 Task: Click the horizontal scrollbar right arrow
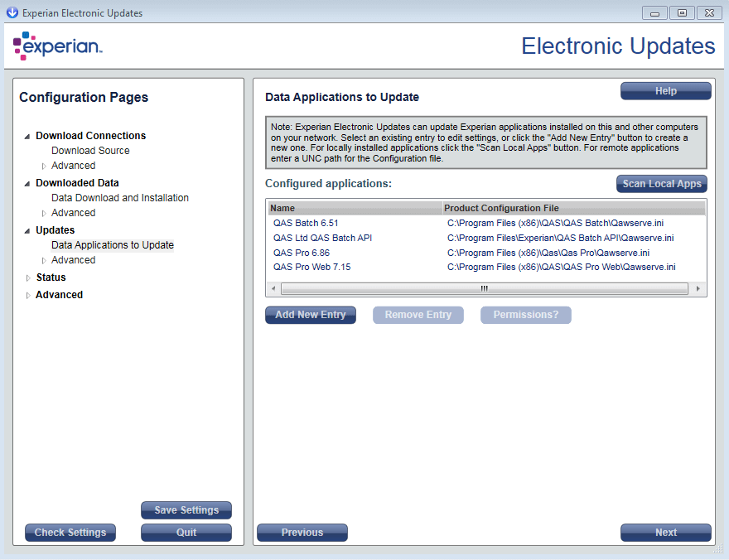click(698, 289)
